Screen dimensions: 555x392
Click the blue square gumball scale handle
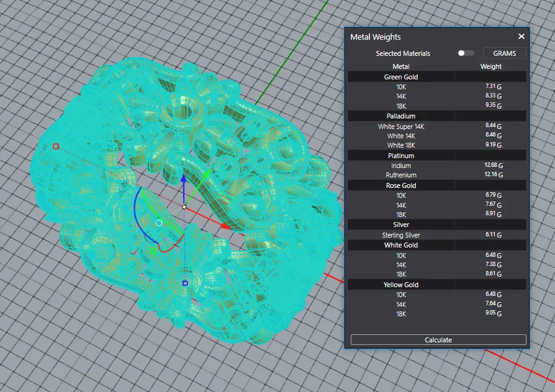(185, 283)
